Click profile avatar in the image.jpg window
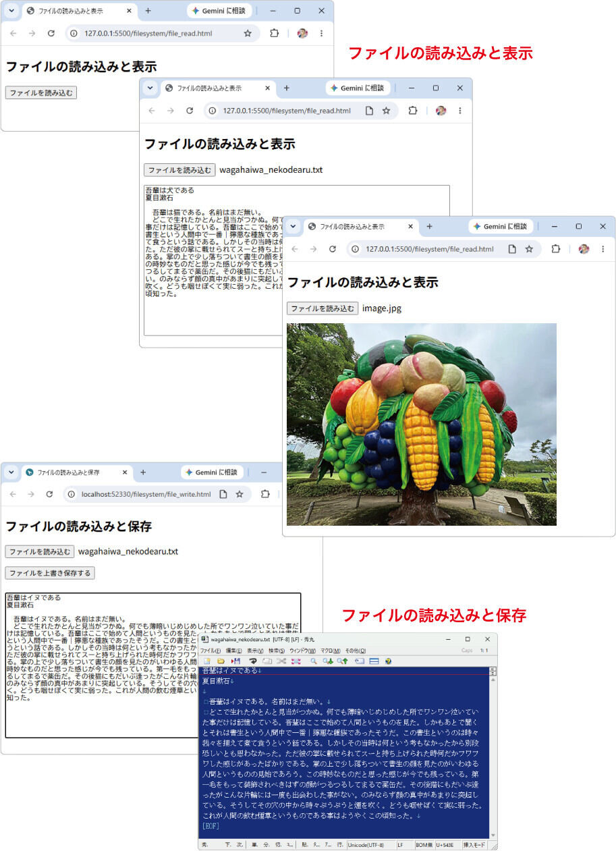 [x=584, y=249]
